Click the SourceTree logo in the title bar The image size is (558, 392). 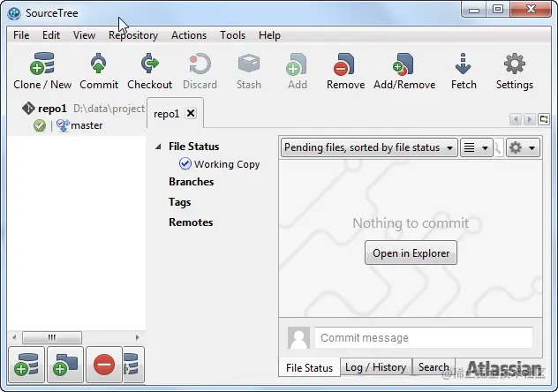pyautogui.click(x=14, y=13)
